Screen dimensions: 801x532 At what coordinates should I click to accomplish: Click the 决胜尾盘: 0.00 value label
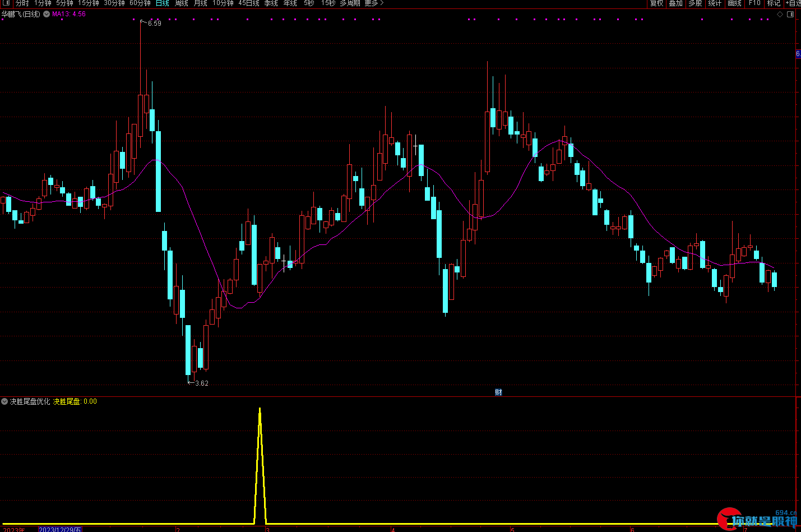point(75,401)
